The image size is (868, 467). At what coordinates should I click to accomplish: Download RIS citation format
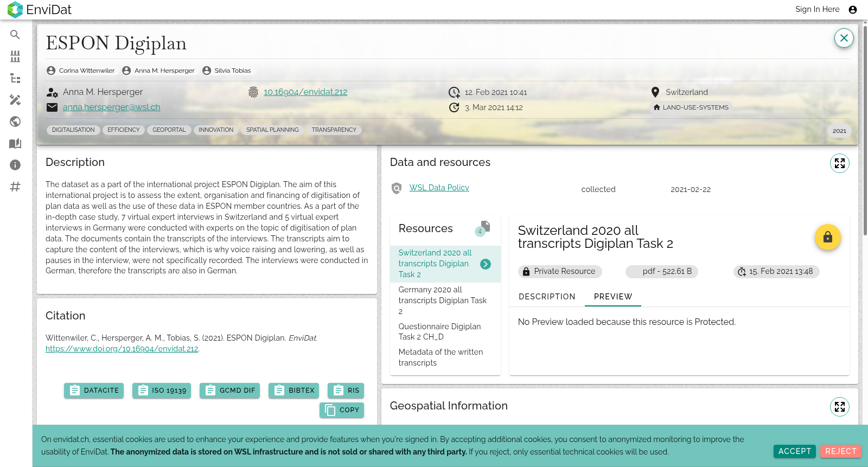coord(346,391)
